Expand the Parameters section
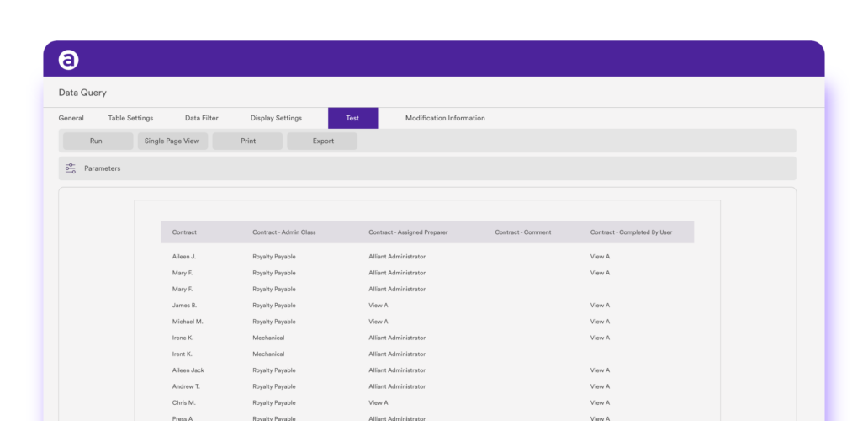The height and width of the screenshot is (421, 868). [x=103, y=168]
